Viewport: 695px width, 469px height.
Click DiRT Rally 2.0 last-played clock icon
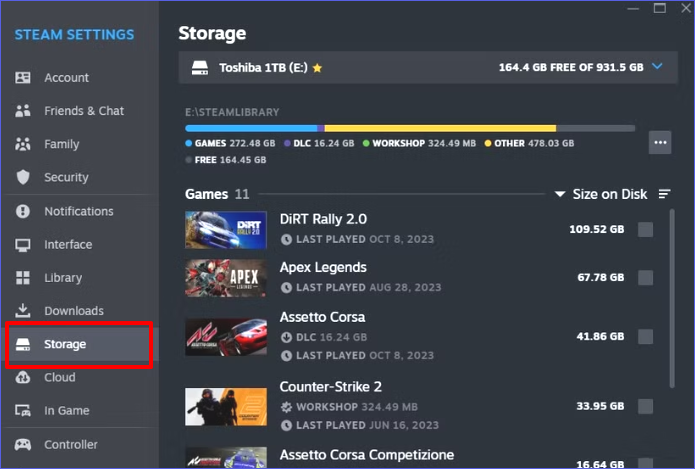pos(286,239)
